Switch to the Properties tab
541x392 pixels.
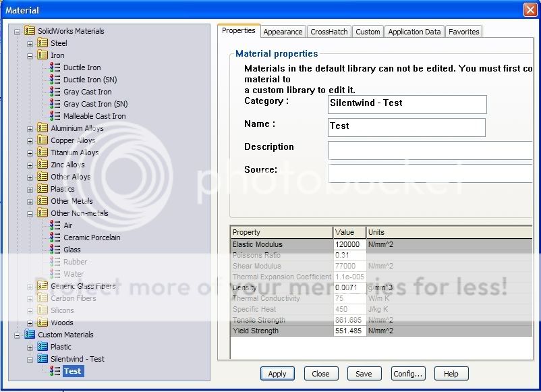(x=239, y=30)
